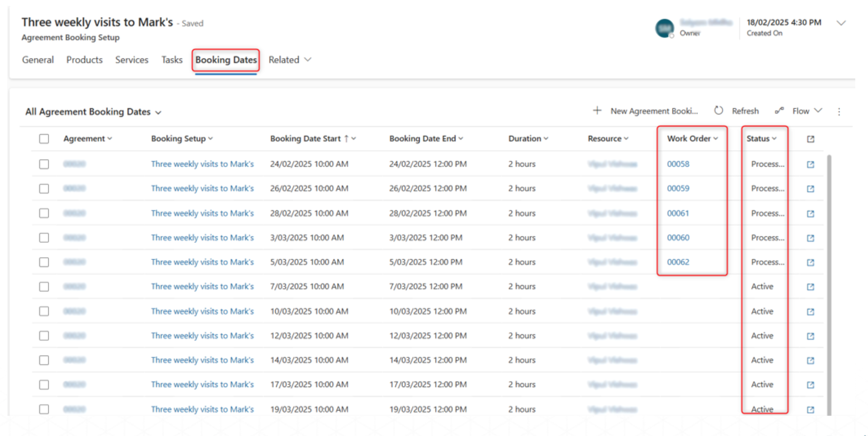Click the plus icon for New Agreement Booking
Screen dimensions: 868x436
pos(597,111)
